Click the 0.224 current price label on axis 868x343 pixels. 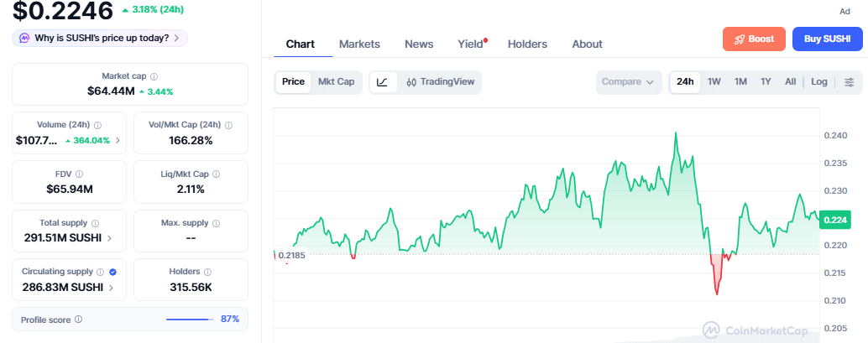[x=834, y=220]
